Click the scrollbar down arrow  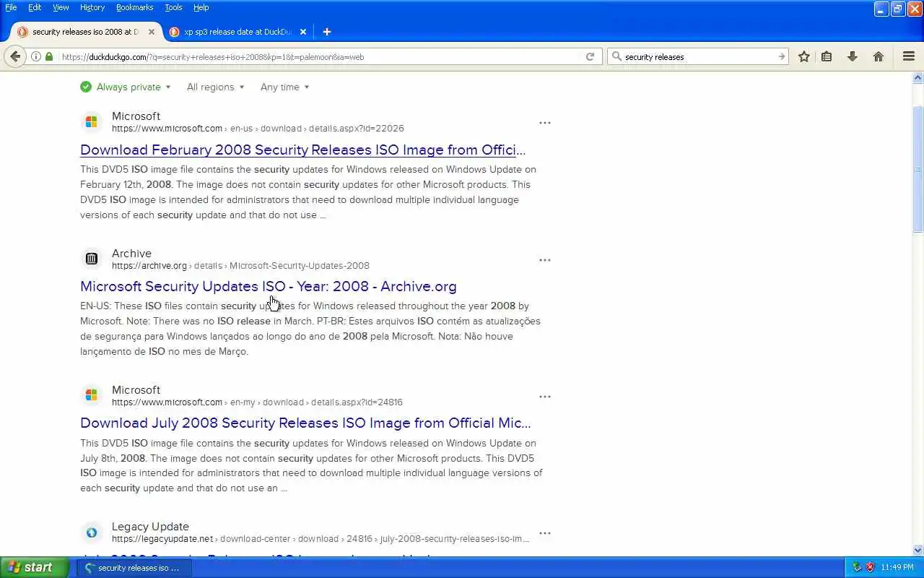[x=918, y=550]
